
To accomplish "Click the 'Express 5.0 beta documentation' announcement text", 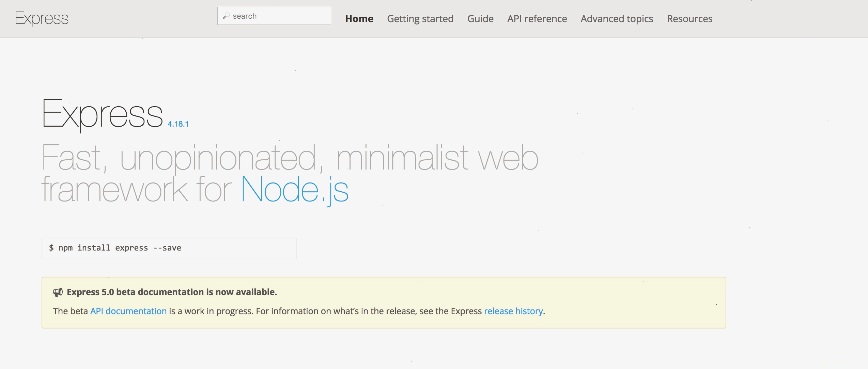I will point(172,292).
